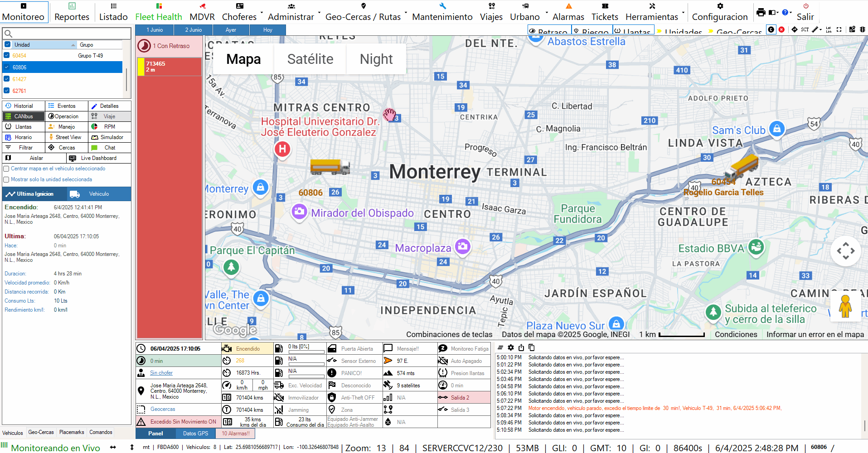Screen dimensions: 868x453
Task: Expand the Urbano dropdown arrow
Action: (x=547, y=12)
